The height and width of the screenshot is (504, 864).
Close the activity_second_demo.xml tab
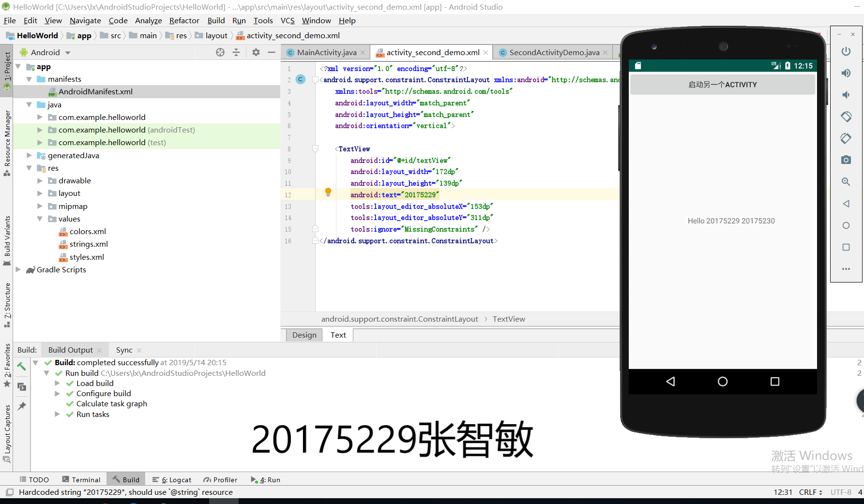(485, 52)
